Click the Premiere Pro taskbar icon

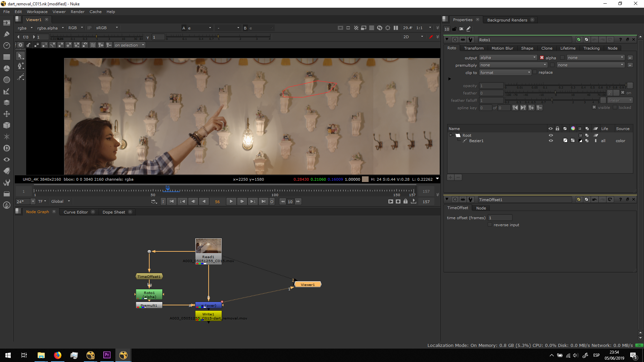[107, 355]
